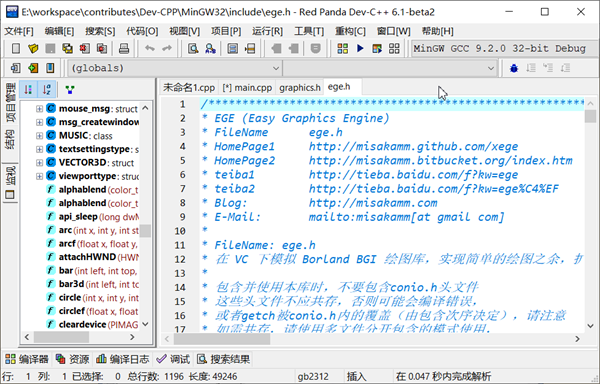This screenshot has width=600, height=384.
Task: Switch to the graphics.h tab
Action: [x=300, y=88]
